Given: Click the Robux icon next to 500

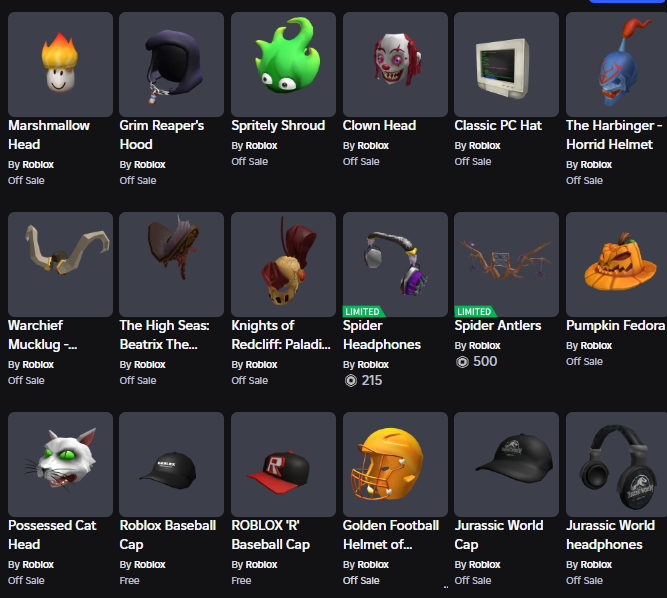Looking at the screenshot, I should click(462, 362).
